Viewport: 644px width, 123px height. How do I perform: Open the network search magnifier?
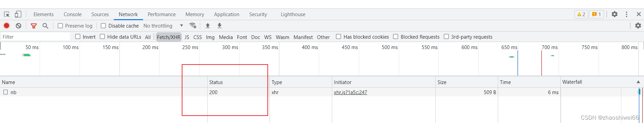[x=45, y=26]
